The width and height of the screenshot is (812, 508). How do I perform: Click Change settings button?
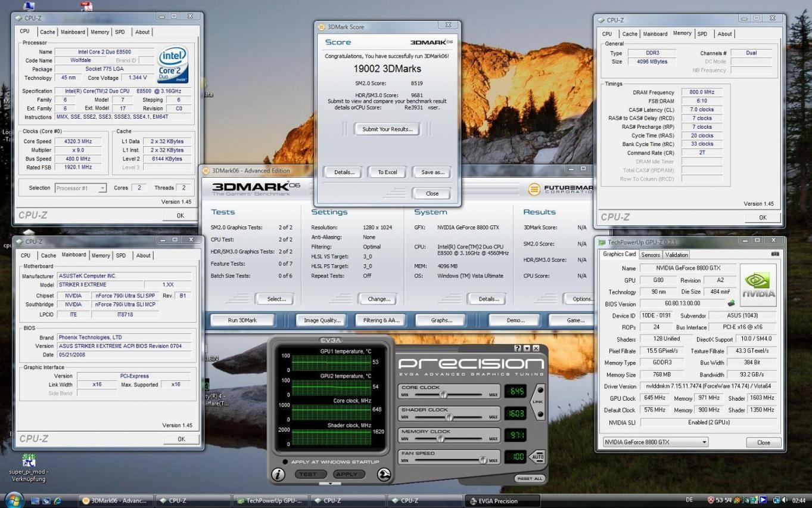point(379,299)
